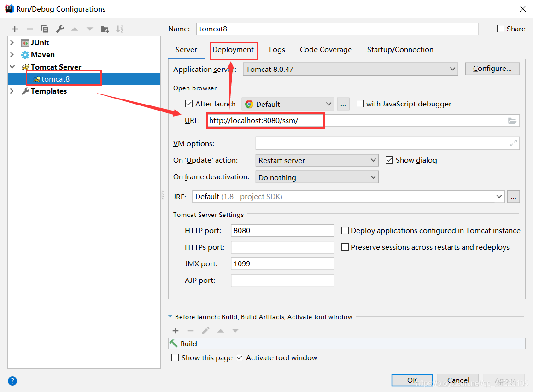Image resolution: width=533 pixels, height=392 pixels.
Task: Open the Startup/Connection tab
Action: pyautogui.click(x=400, y=50)
